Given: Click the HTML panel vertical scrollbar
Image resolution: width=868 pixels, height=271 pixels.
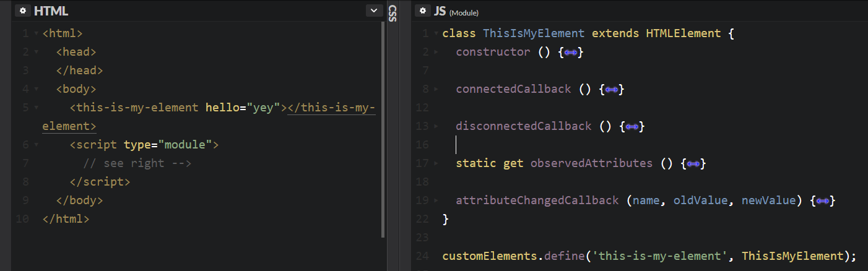Looking at the screenshot, I should tap(384, 130).
